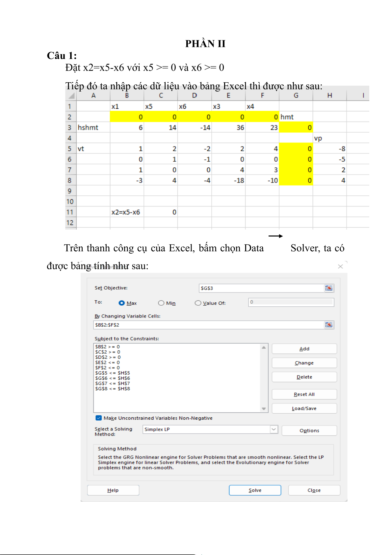Click range selector icon beside Set Objective

[x=328, y=288]
